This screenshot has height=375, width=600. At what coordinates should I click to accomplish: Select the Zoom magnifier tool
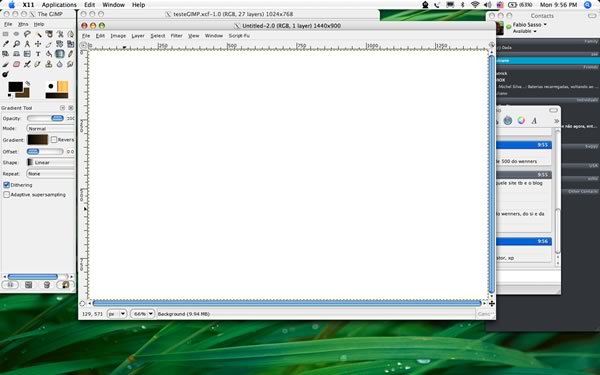pyautogui.click(x=16, y=44)
